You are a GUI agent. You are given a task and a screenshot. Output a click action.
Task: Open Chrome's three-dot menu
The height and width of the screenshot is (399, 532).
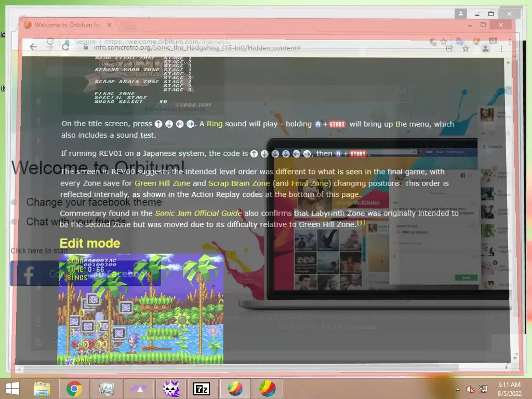[x=501, y=48]
